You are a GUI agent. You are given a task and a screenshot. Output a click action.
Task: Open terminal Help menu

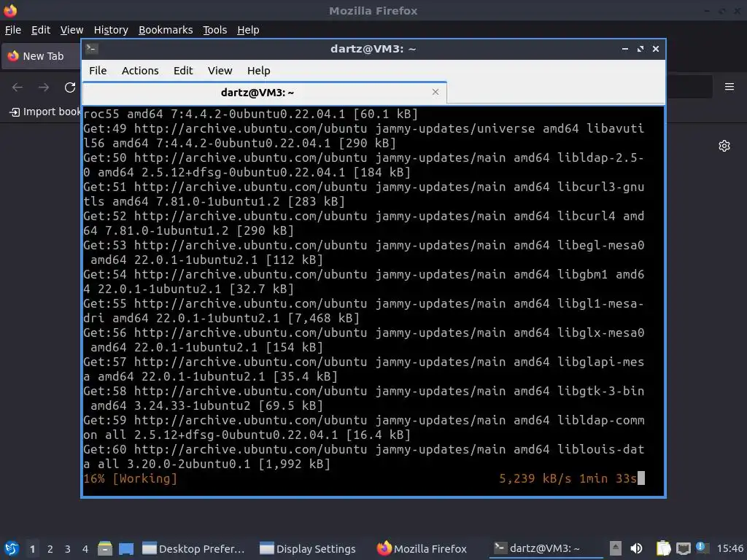pos(259,71)
